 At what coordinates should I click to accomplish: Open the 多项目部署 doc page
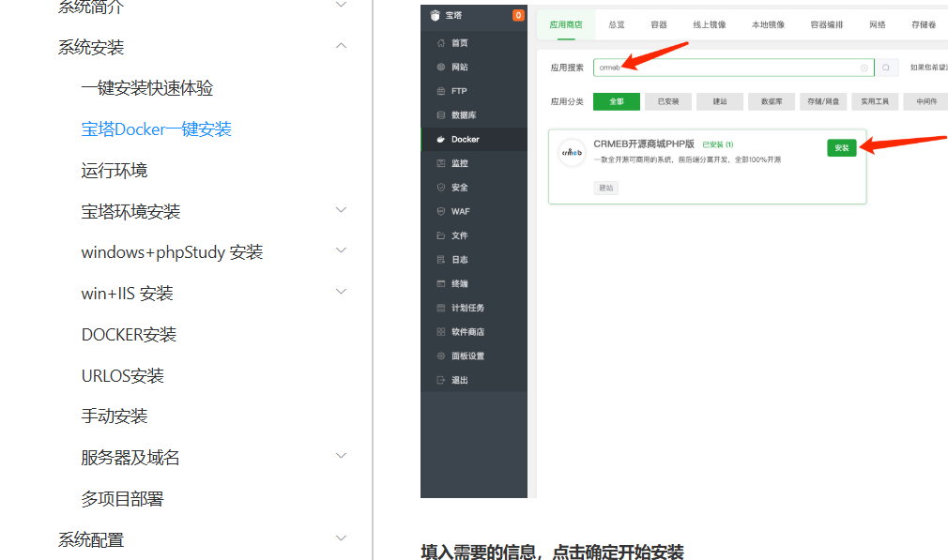pos(122,499)
